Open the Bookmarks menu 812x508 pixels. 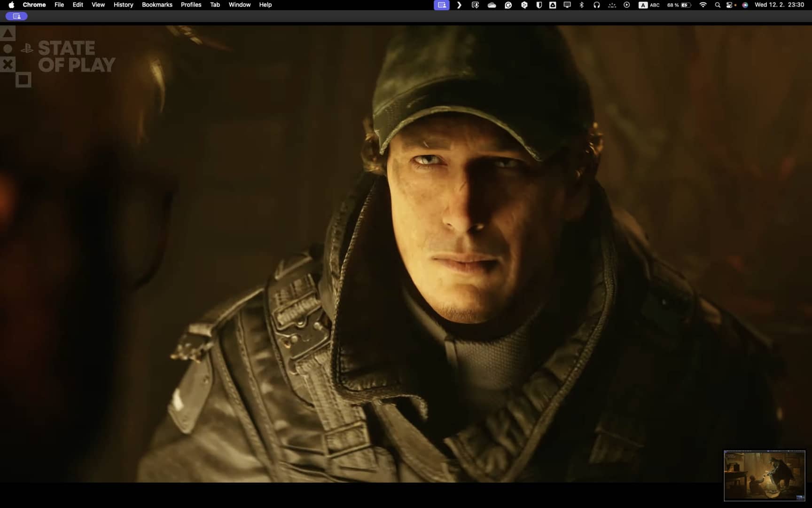157,5
